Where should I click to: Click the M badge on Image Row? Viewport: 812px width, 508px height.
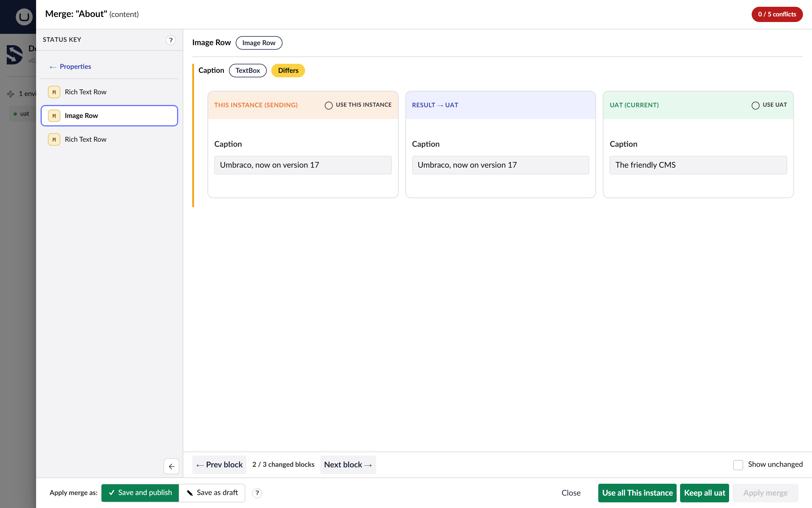(54, 116)
